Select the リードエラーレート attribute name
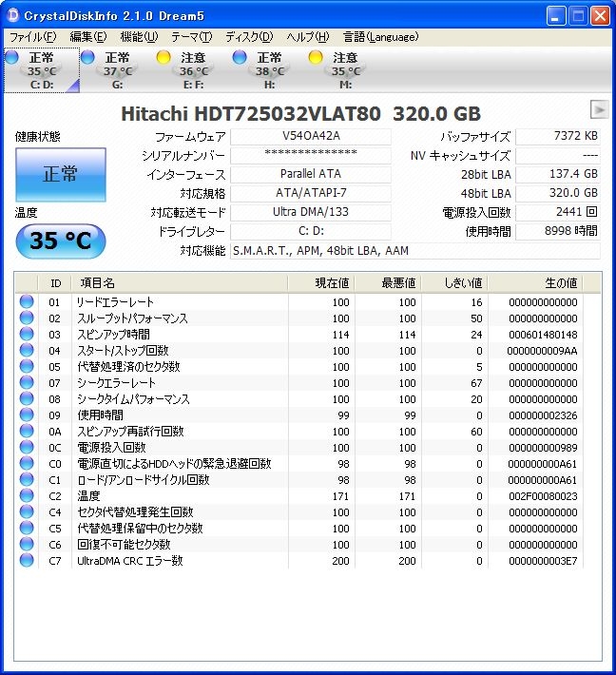Image resolution: width=616 pixels, height=675 pixels. (115, 302)
